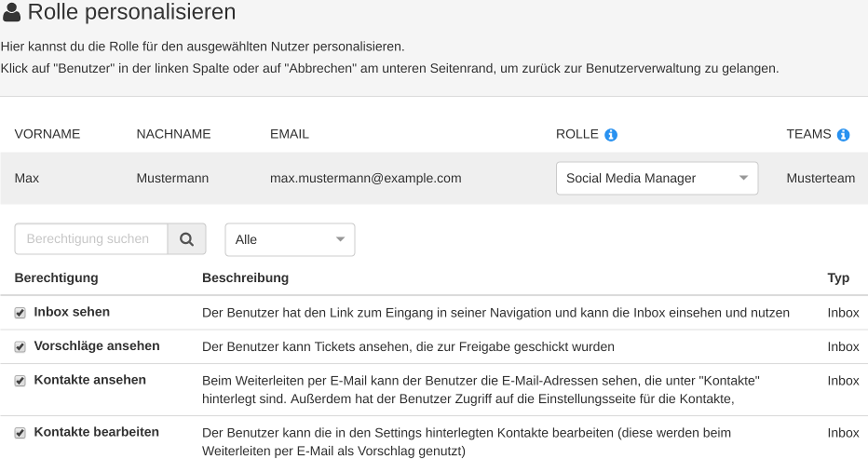Uncheck the Inbox sehen checkbox
Image resolution: width=868 pixels, height=459 pixels.
tap(20, 314)
